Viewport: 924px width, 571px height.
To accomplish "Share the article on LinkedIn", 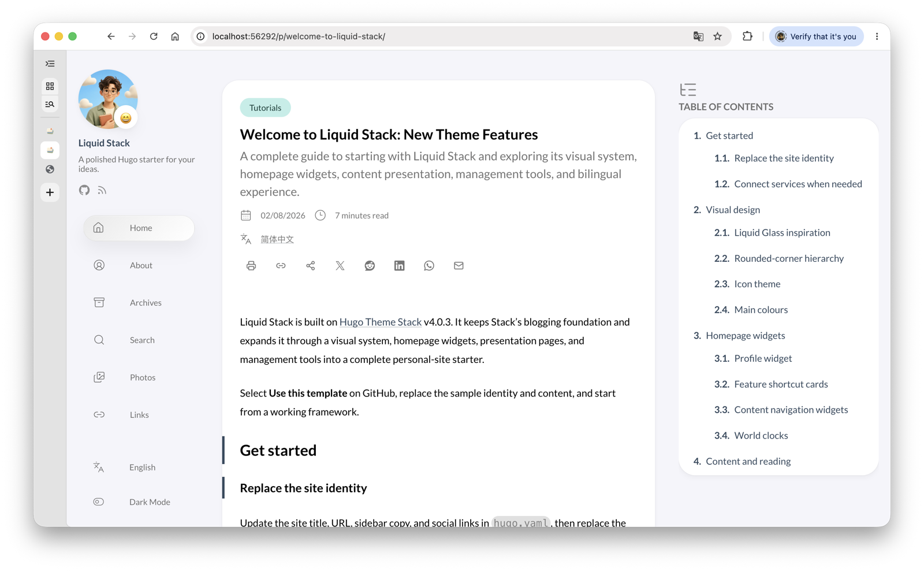I will click(400, 266).
